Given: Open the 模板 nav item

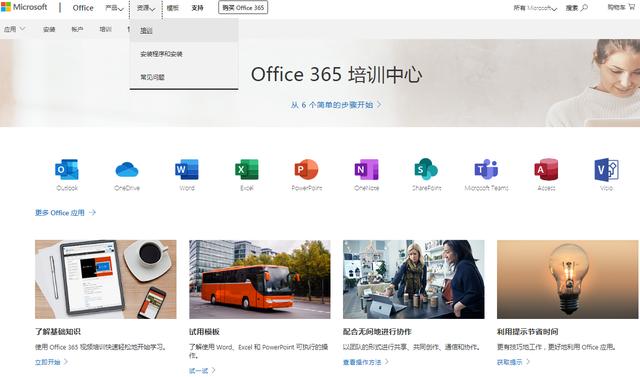Looking at the screenshot, I should coord(173,8).
